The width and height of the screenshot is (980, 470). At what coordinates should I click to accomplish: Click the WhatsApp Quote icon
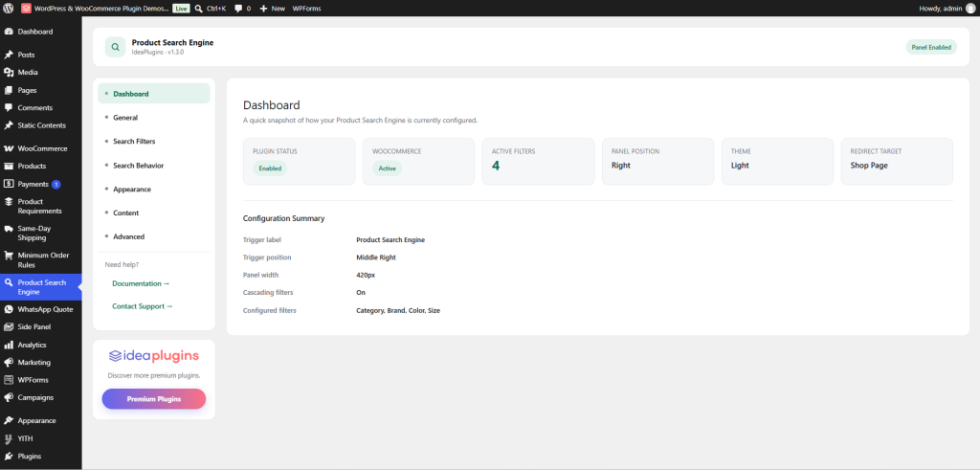(9, 309)
